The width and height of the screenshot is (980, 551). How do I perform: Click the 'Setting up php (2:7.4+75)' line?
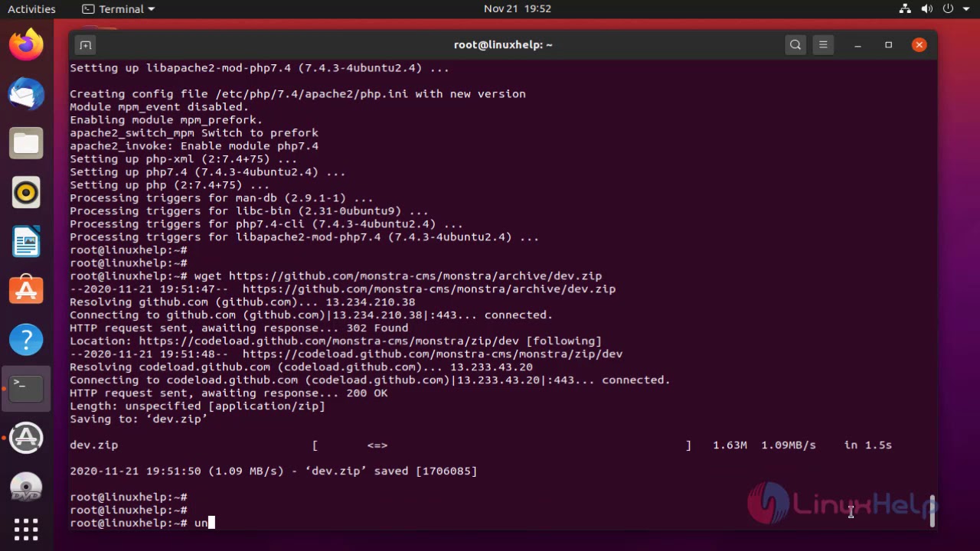(x=169, y=185)
